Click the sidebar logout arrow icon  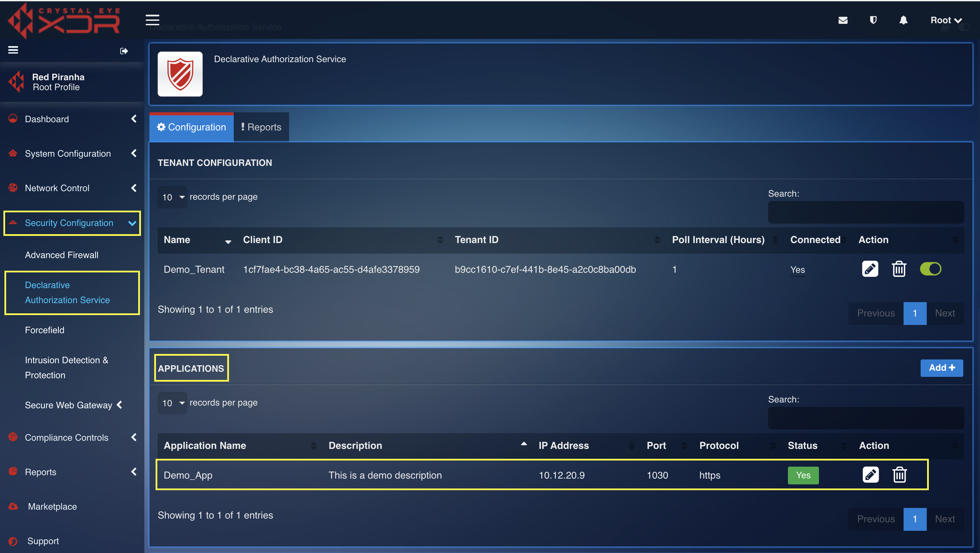pyautogui.click(x=124, y=51)
